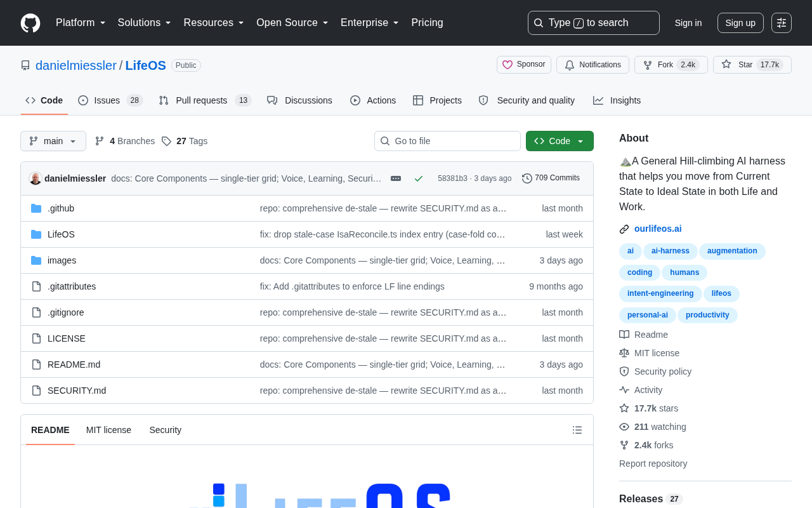This screenshot has width=812, height=508.
Task: Open the README.md file
Action: (74, 364)
